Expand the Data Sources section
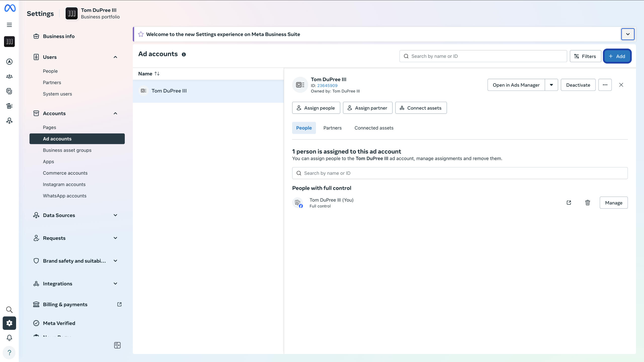 (115, 215)
